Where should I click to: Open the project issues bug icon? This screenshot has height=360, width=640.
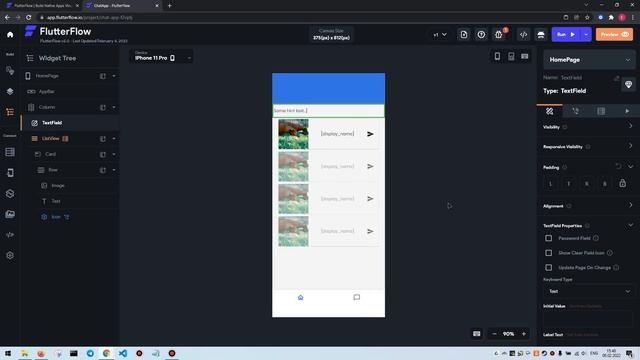tap(499, 35)
